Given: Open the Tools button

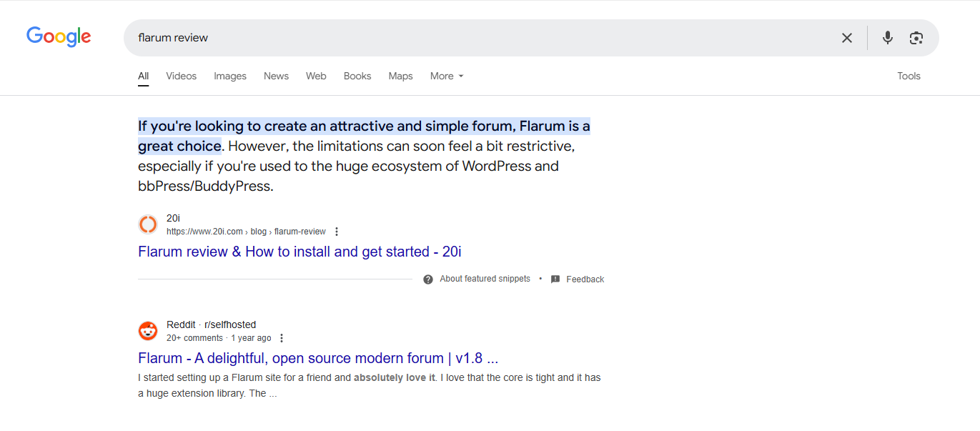Looking at the screenshot, I should pos(909,76).
